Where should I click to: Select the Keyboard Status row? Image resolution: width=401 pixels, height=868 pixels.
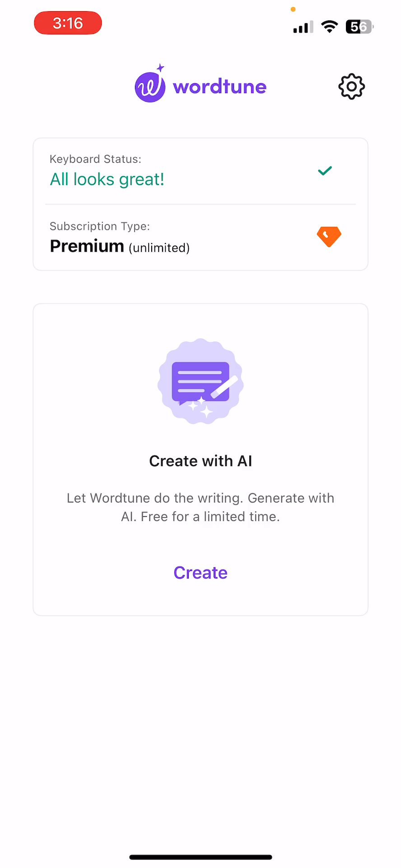[200, 171]
